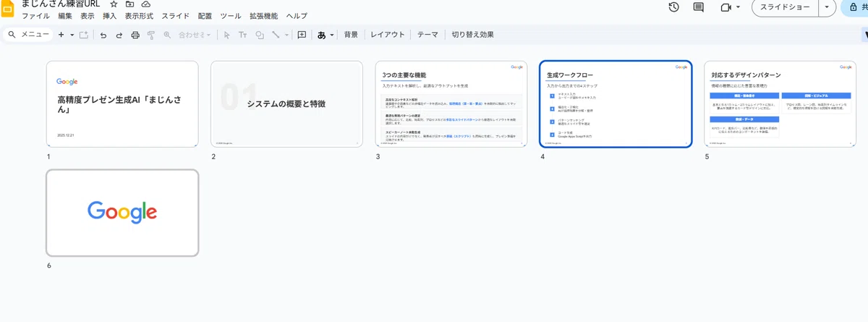Add a comment using toolbar icon
This screenshot has height=322, width=868.
[x=302, y=35]
